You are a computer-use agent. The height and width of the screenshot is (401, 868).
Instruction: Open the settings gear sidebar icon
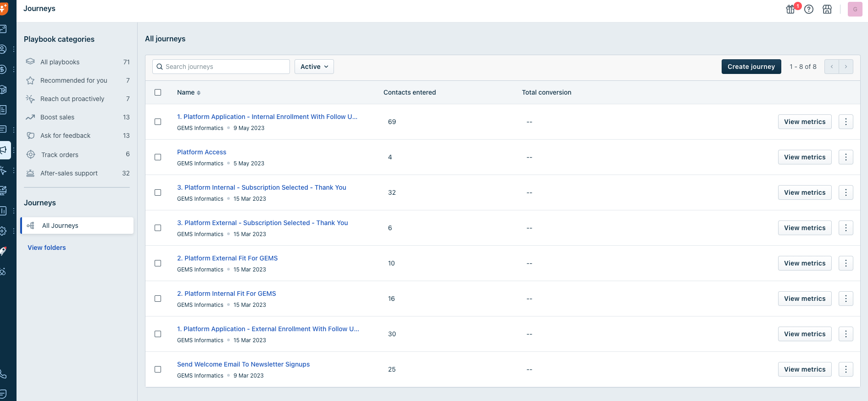tap(4, 231)
